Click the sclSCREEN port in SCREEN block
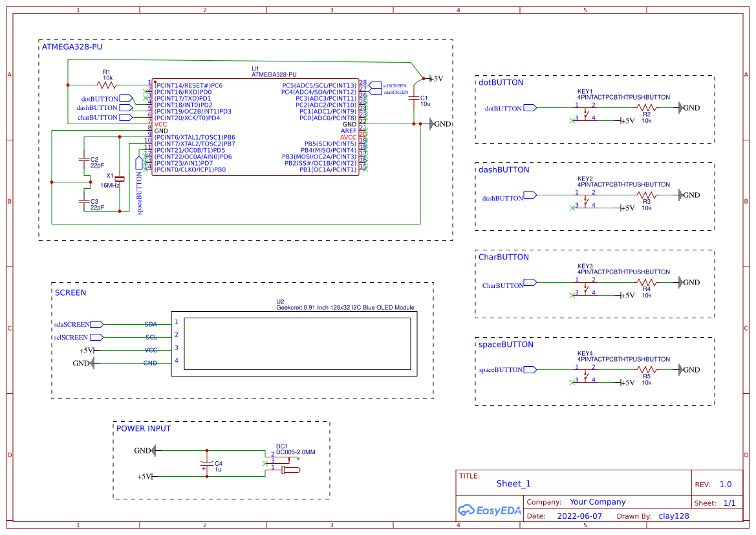 (x=97, y=337)
